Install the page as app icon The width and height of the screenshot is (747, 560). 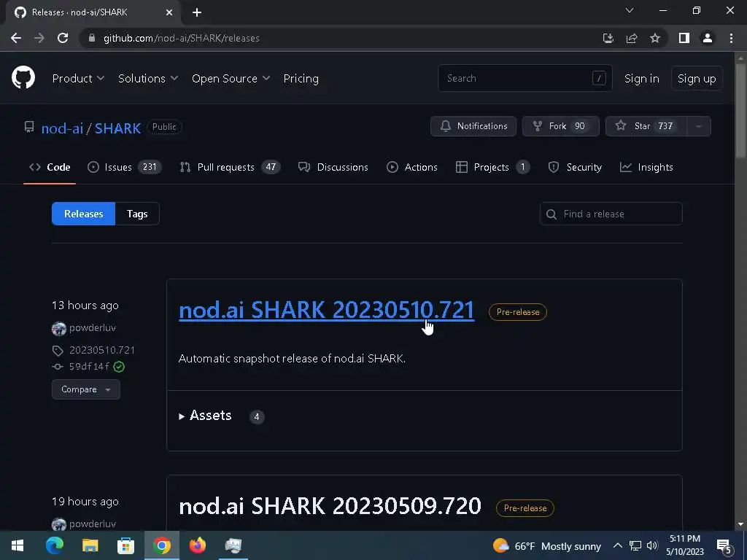608,38
